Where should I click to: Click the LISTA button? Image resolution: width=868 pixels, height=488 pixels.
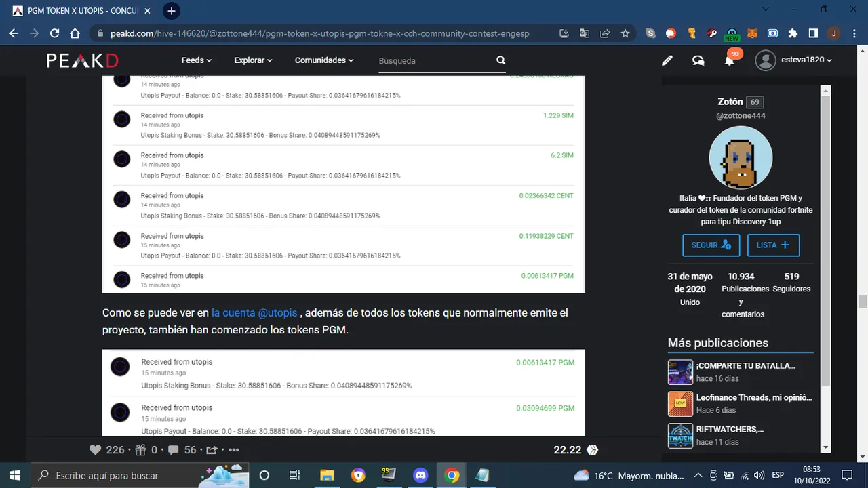(x=773, y=245)
